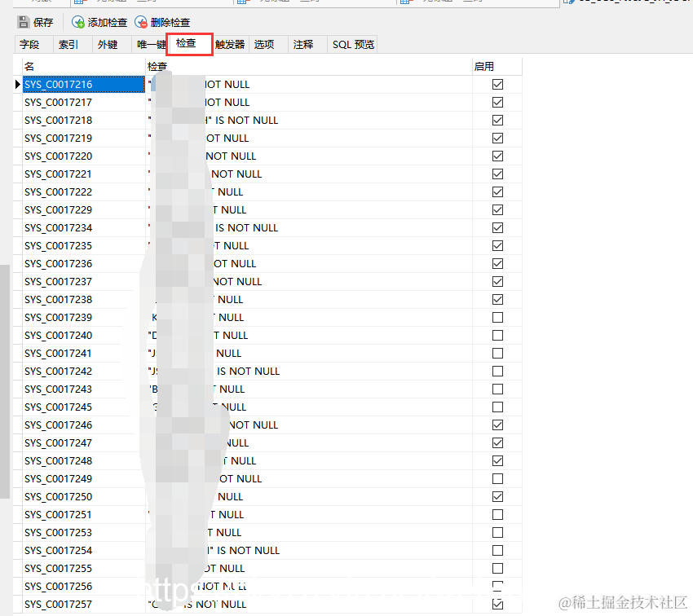Enable the check SYS_C0017239
693x616 pixels.
click(x=497, y=318)
